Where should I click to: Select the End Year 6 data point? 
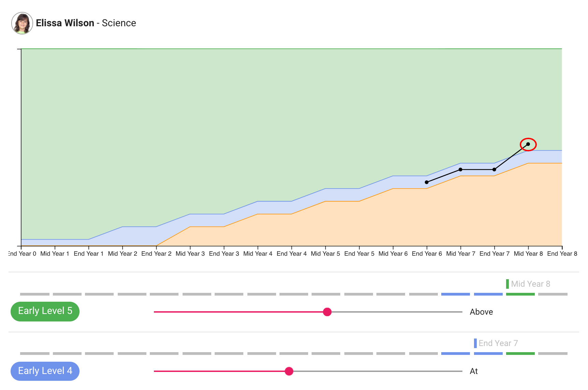pyautogui.click(x=427, y=182)
